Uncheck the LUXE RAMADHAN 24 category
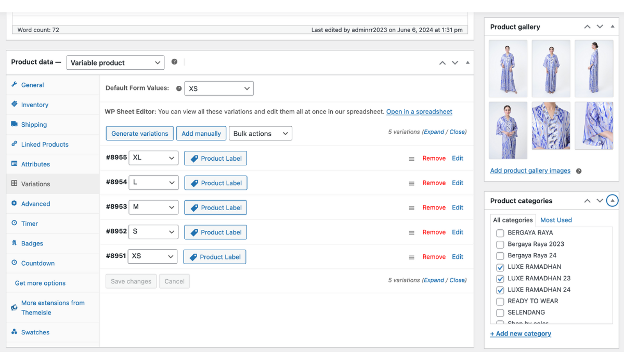Viewport: 624px width, 364px height. [500, 290]
